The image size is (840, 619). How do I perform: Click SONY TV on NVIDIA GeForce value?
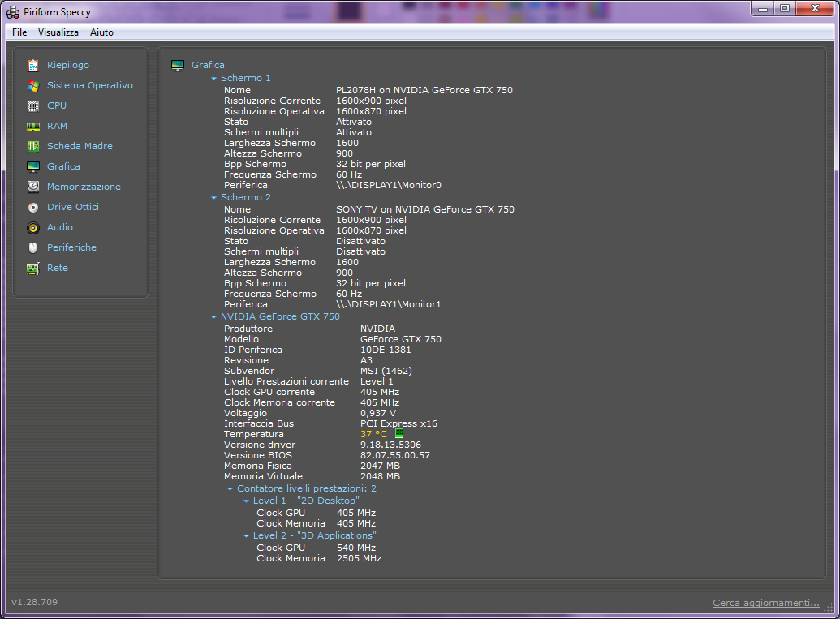coord(424,209)
